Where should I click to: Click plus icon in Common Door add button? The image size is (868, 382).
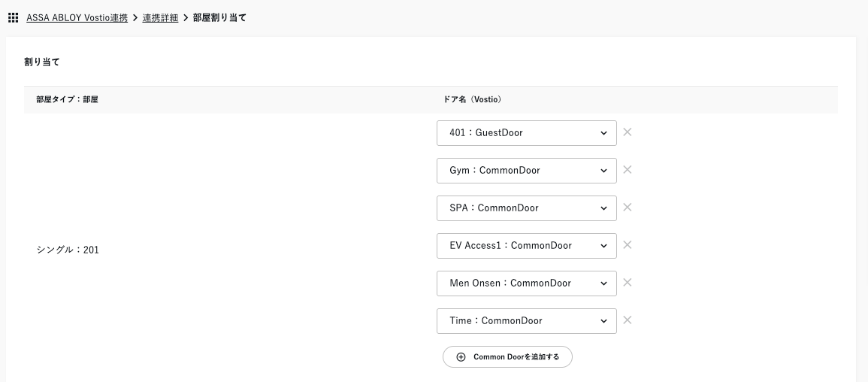(461, 357)
